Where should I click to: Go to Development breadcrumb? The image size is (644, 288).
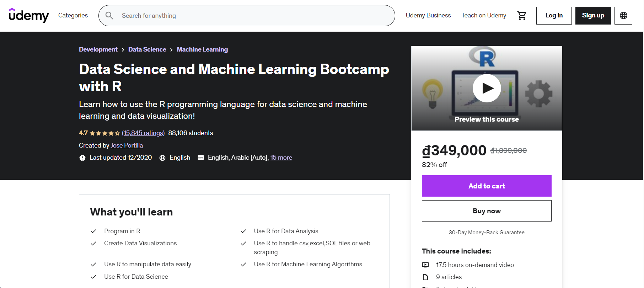tap(98, 49)
